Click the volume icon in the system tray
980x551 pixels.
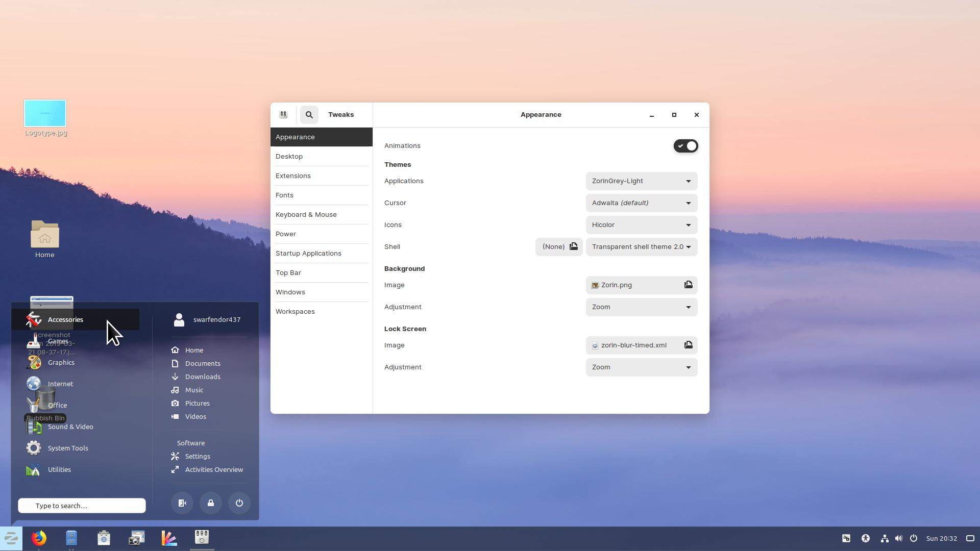point(898,538)
